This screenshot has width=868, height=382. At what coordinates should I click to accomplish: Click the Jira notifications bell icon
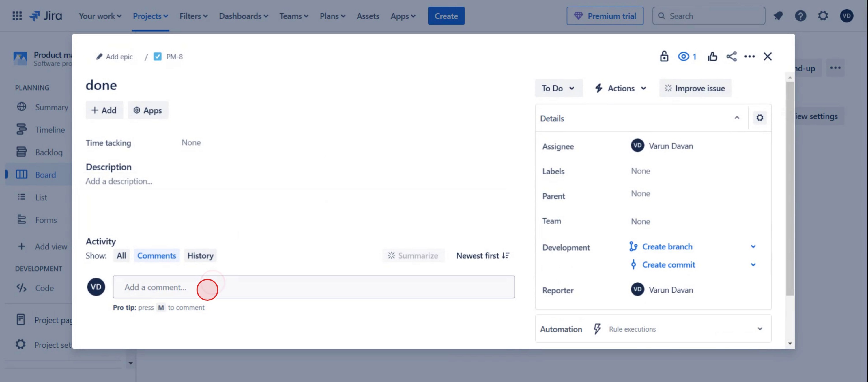pyautogui.click(x=778, y=16)
